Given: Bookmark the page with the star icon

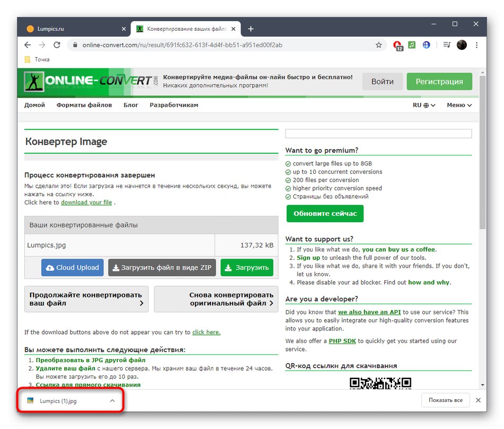Looking at the screenshot, I should coord(379,45).
